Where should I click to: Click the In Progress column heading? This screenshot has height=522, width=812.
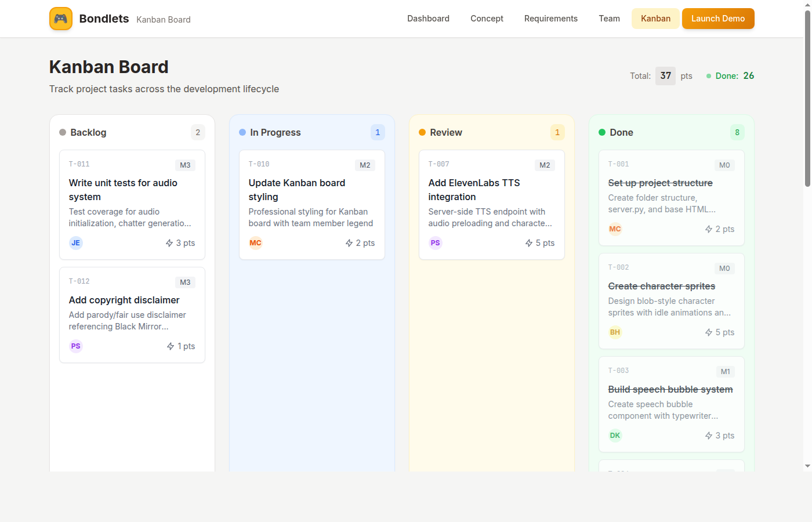tap(275, 132)
